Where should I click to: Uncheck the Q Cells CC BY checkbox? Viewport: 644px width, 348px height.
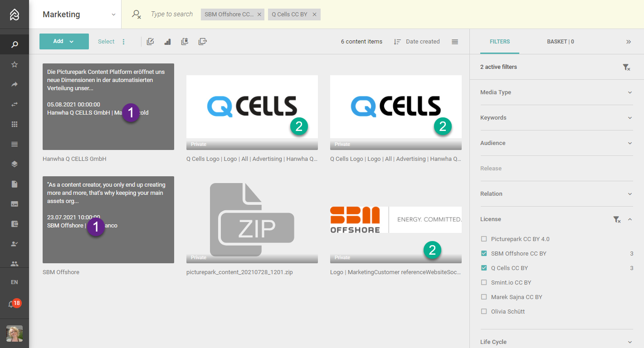(484, 268)
